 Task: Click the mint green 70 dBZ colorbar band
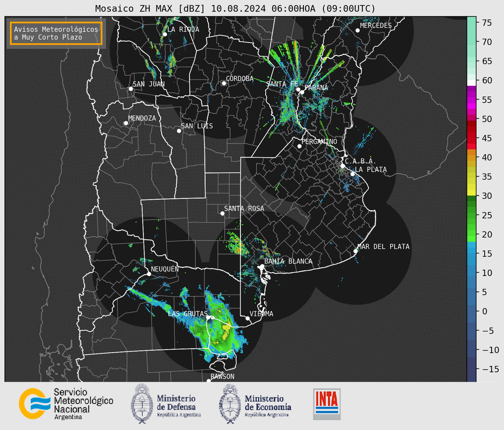[471, 42]
